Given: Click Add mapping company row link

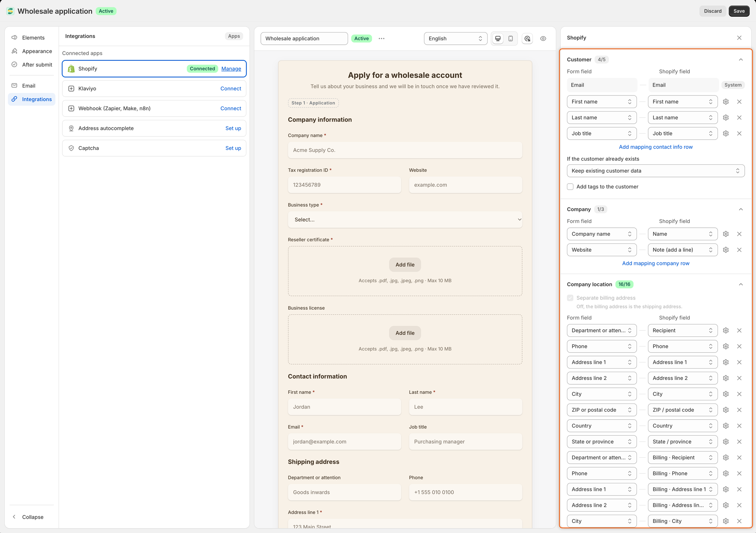Looking at the screenshot, I should tap(656, 263).
